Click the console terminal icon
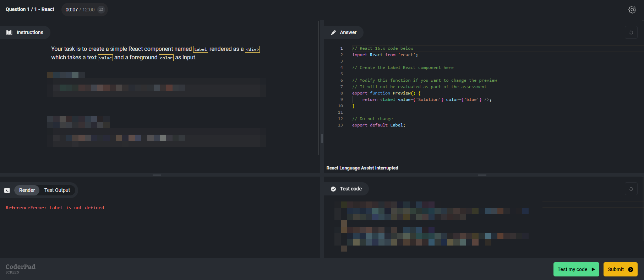This screenshot has width=644, height=280. 7,190
